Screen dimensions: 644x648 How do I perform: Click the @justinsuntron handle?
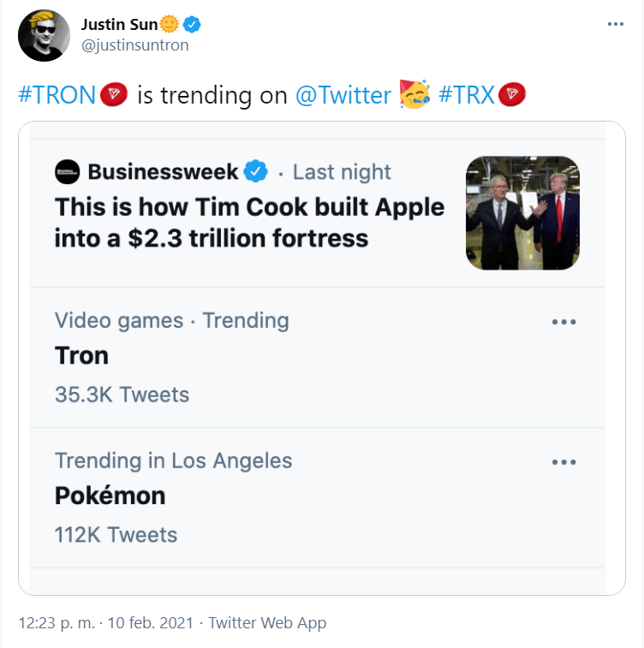134,45
